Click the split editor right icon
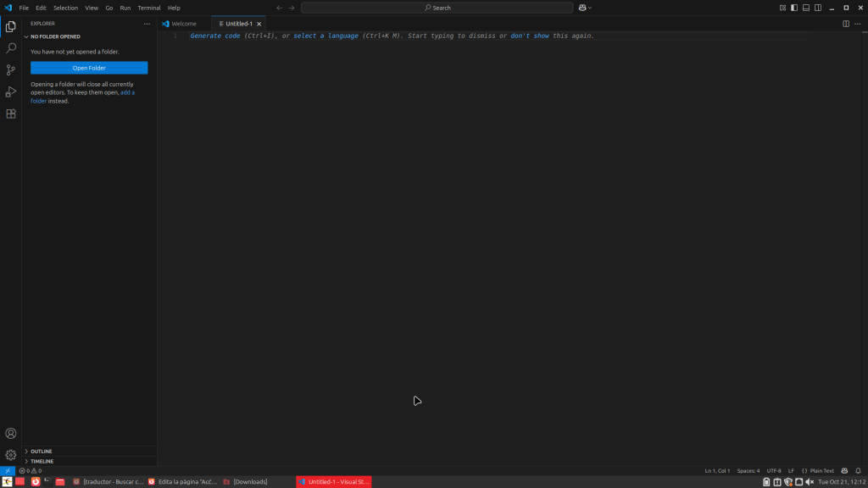This screenshot has height=488, width=868. 846,24
